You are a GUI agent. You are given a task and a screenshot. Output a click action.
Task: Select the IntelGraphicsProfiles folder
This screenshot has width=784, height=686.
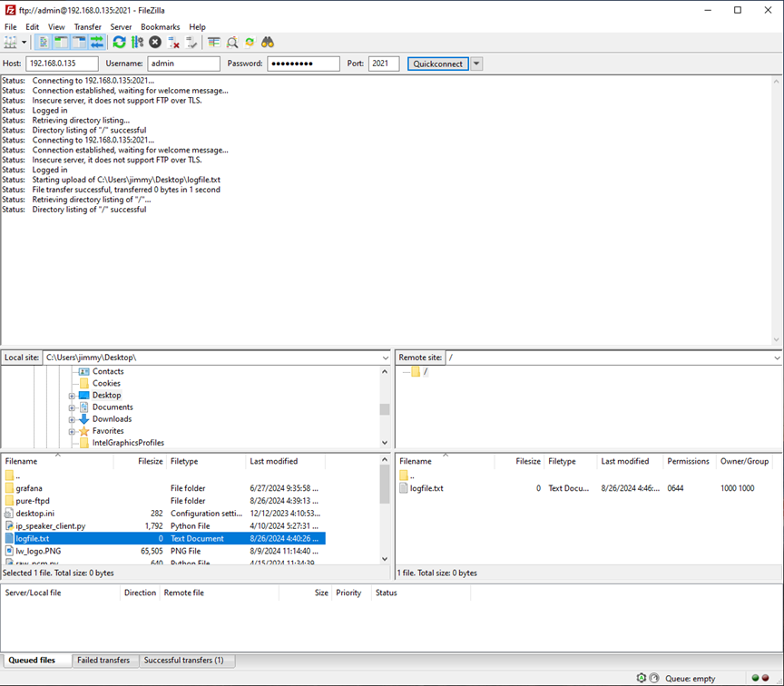(128, 443)
